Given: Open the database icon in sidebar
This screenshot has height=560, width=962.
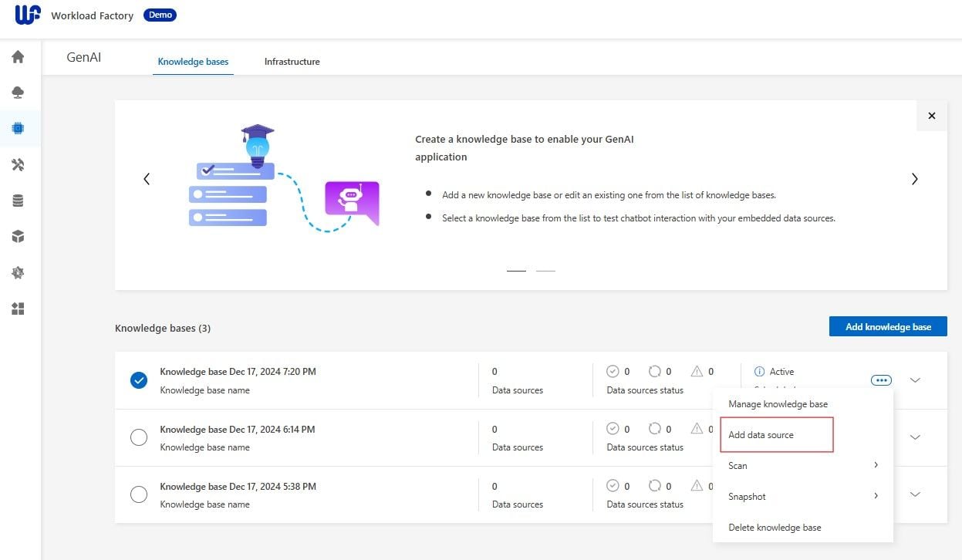Looking at the screenshot, I should click(x=19, y=201).
